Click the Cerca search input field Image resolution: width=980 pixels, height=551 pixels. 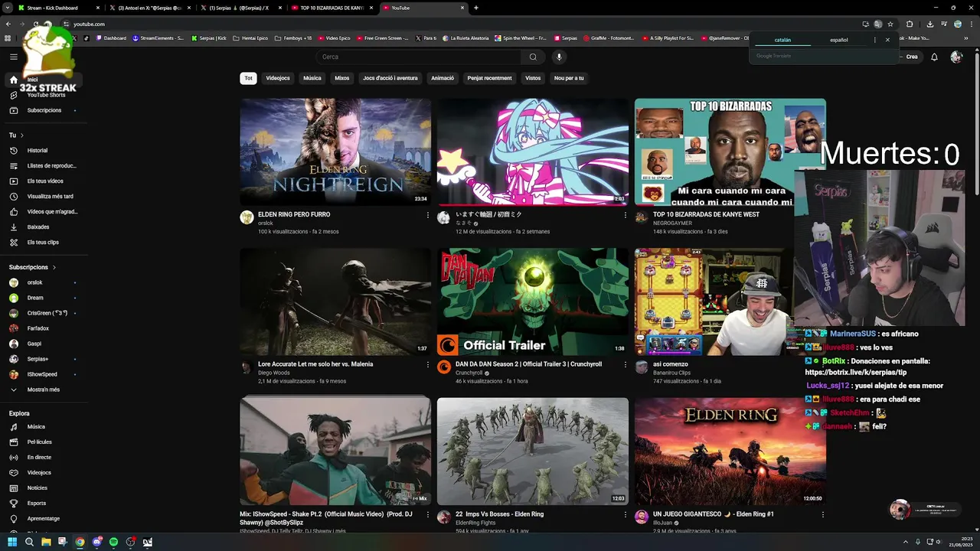[419, 57]
